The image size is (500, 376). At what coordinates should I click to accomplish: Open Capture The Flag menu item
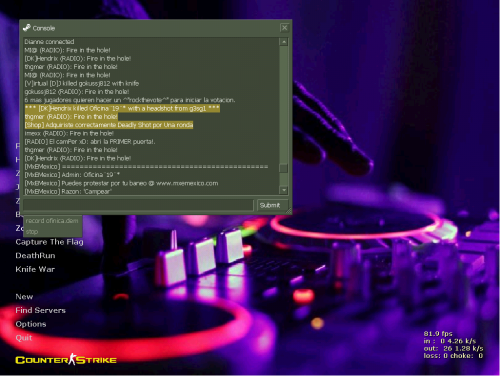[x=49, y=242]
